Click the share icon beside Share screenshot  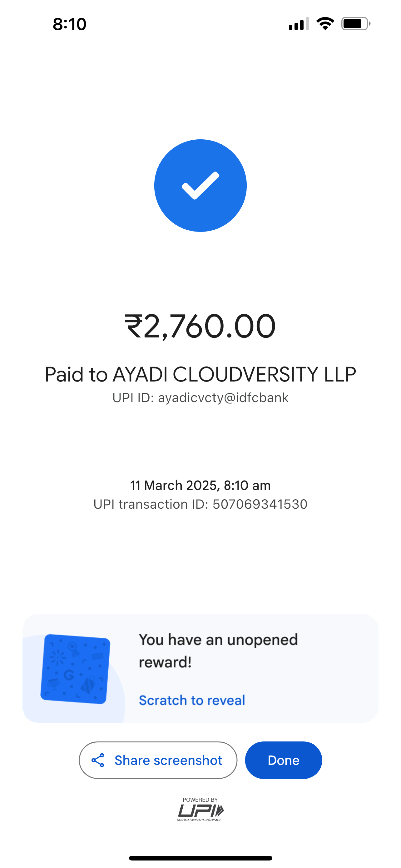coord(98,760)
